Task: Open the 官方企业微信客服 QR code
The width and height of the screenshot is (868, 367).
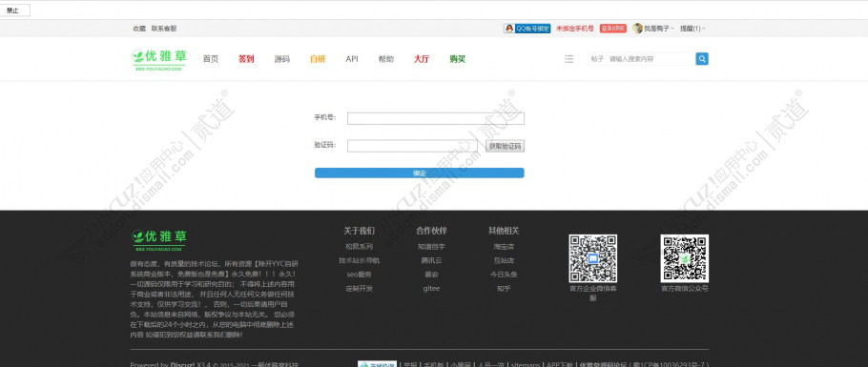Action: (x=593, y=258)
